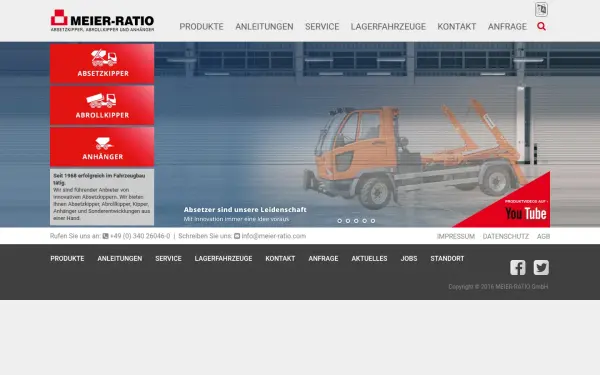Click the 'Seit 1968 erfolgreich' info box
Viewport: 600px width, 375px height.
[x=102, y=197]
